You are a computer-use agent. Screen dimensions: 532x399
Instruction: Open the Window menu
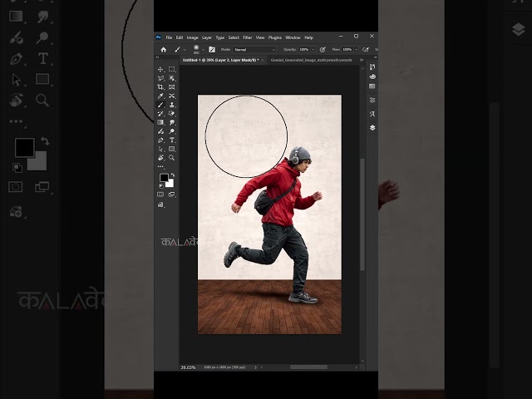[293, 37]
